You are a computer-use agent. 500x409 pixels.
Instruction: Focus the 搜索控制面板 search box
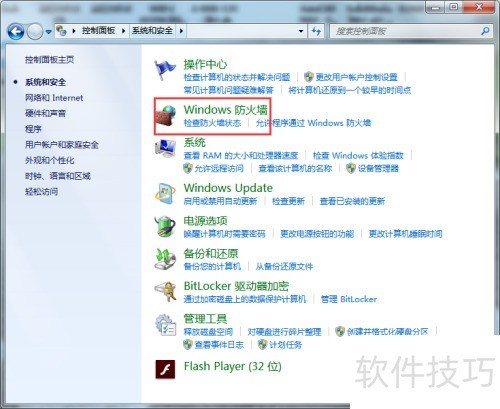coord(411,31)
